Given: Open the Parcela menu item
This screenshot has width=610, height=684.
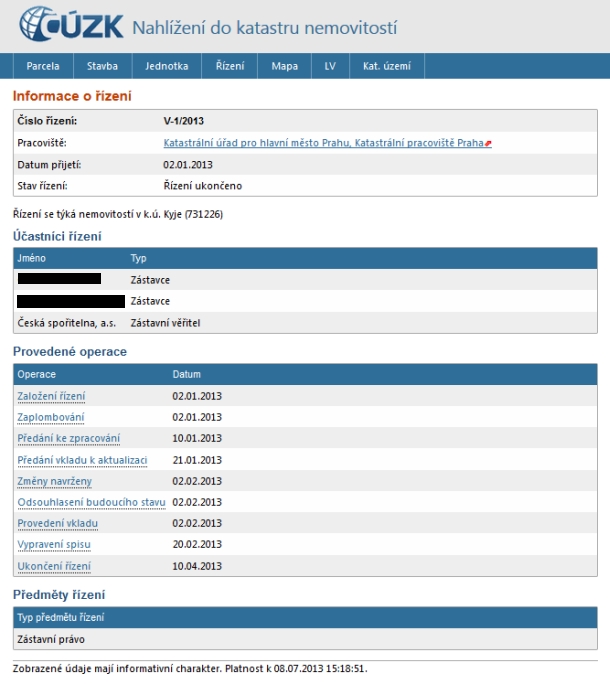Looking at the screenshot, I should coord(43,66).
